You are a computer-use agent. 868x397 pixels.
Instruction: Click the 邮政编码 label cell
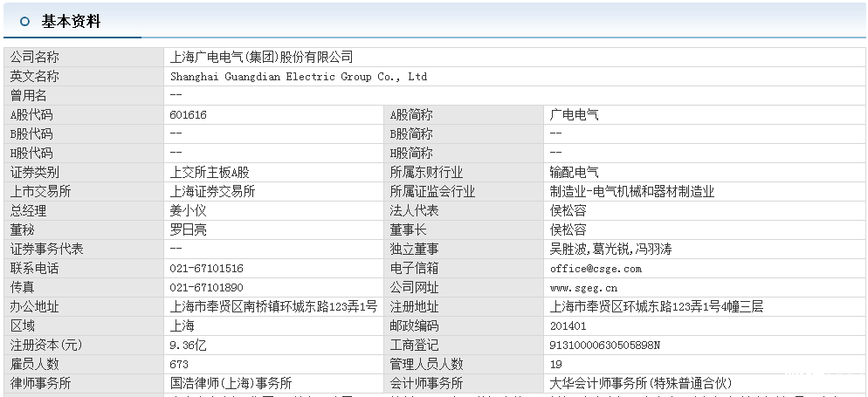[464, 326]
